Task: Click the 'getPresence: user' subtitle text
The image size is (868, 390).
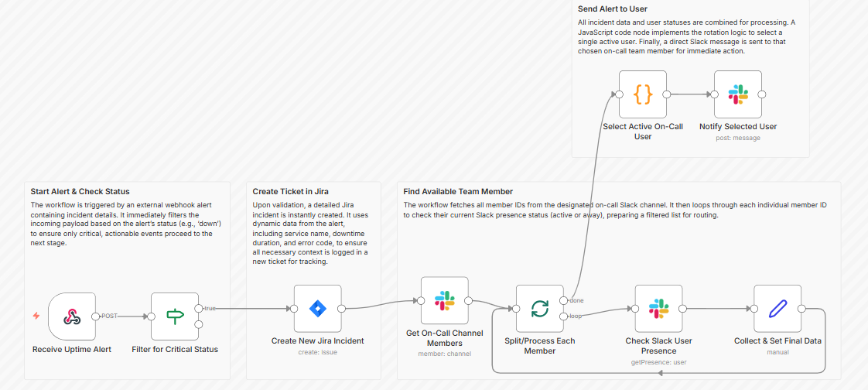Action: tap(659, 362)
